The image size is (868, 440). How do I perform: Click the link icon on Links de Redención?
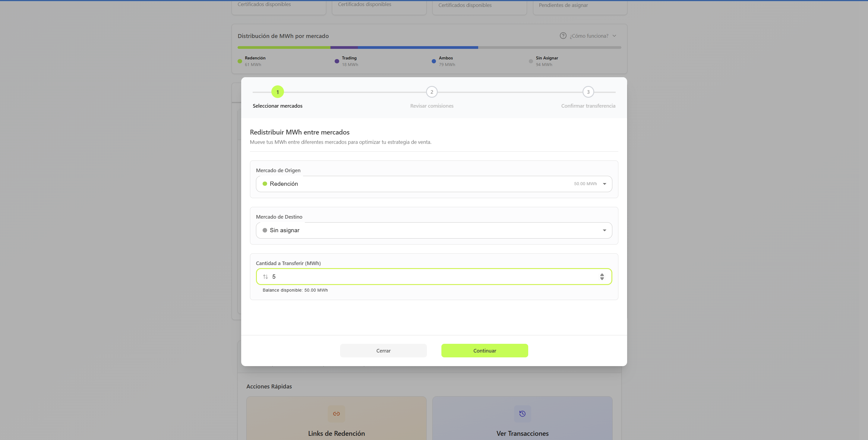pyautogui.click(x=336, y=414)
